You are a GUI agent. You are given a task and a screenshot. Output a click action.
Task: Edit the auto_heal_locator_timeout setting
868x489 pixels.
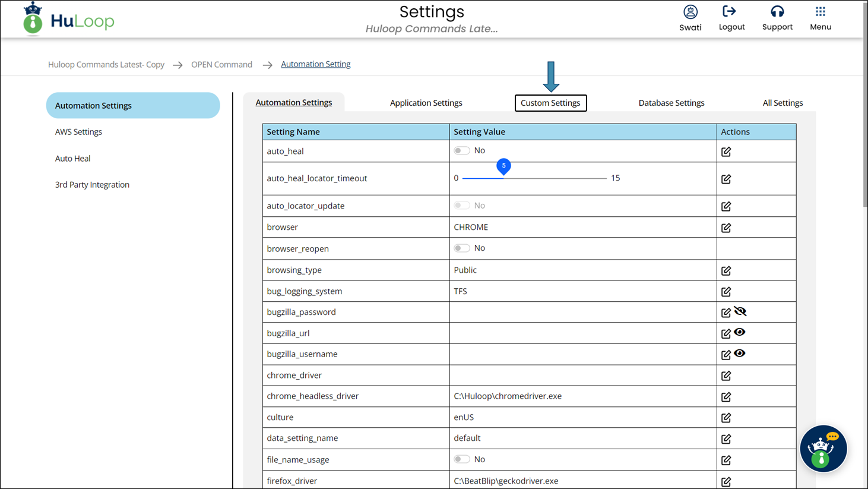pyautogui.click(x=726, y=179)
